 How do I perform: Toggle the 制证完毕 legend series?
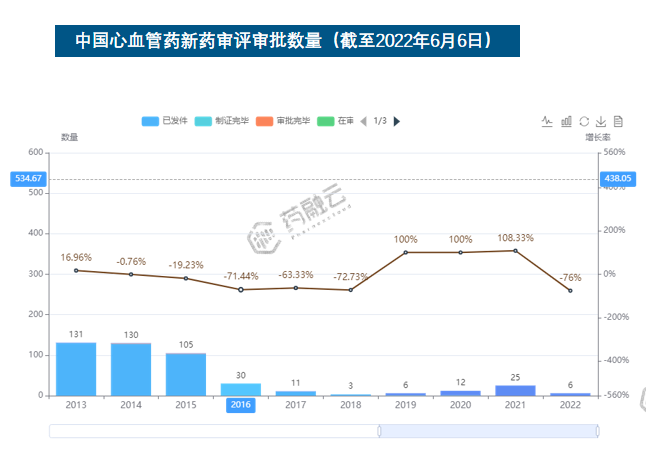click(x=222, y=121)
